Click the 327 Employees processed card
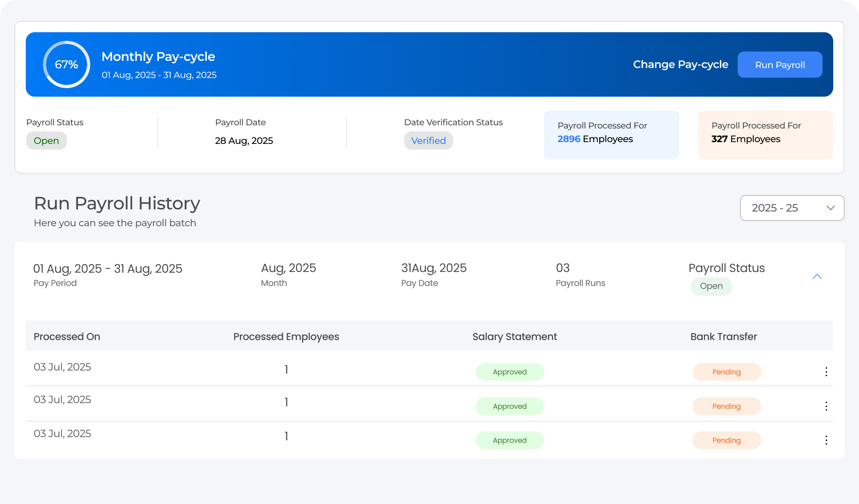 click(765, 135)
